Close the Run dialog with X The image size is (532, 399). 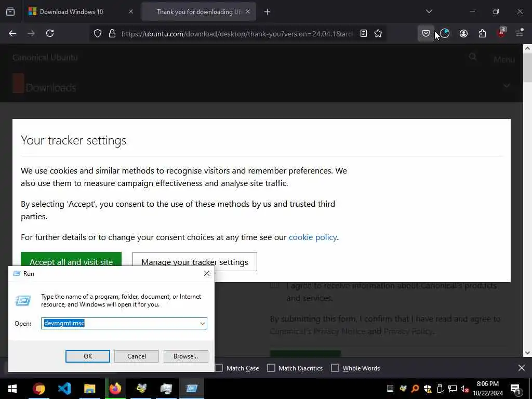point(207,273)
